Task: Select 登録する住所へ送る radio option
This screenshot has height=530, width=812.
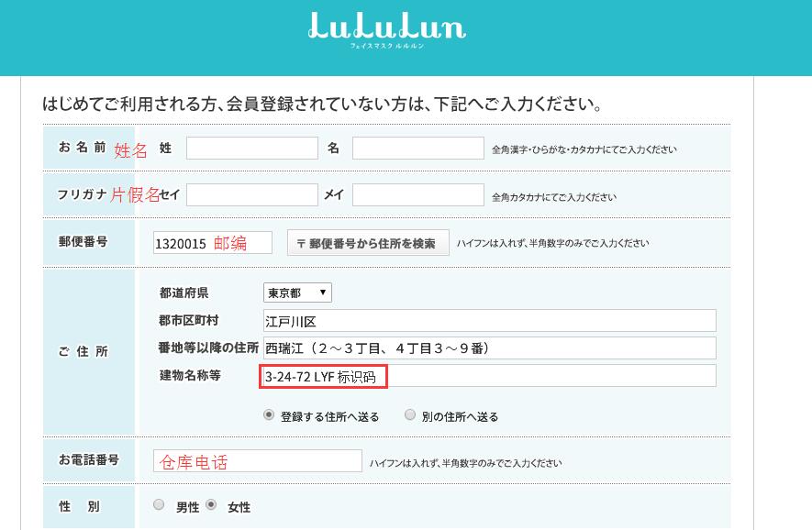Action: click(269, 415)
